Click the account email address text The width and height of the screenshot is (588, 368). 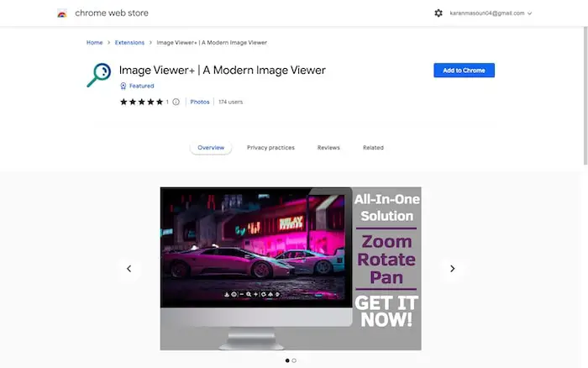click(x=487, y=13)
